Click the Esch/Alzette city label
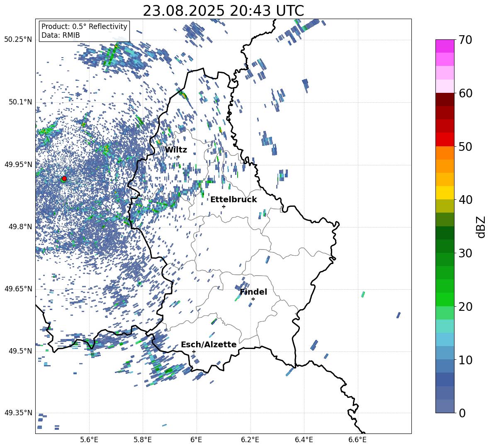The width and height of the screenshot is (491, 448). click(209, 345)
